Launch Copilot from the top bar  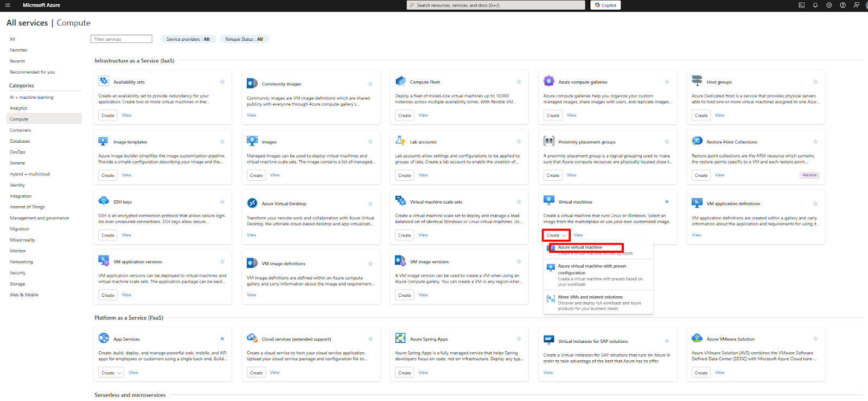click(x=605, y=5)
